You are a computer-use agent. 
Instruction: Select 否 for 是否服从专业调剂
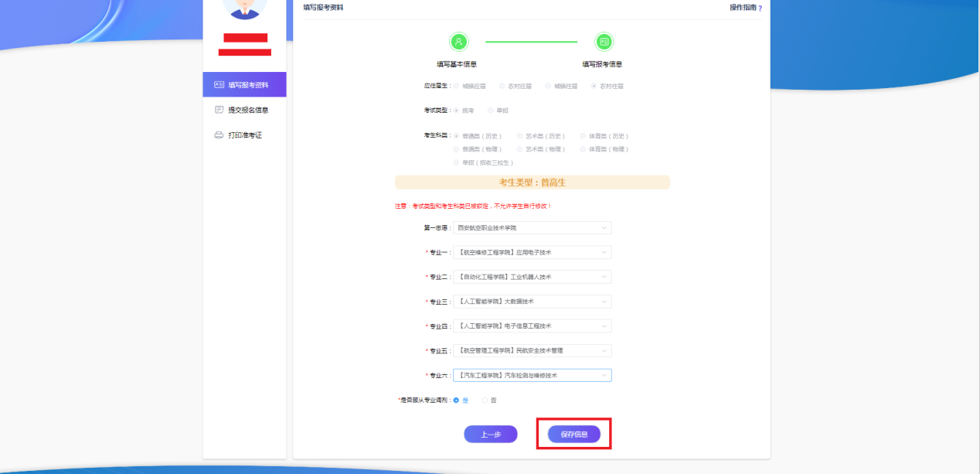(485, 400)
